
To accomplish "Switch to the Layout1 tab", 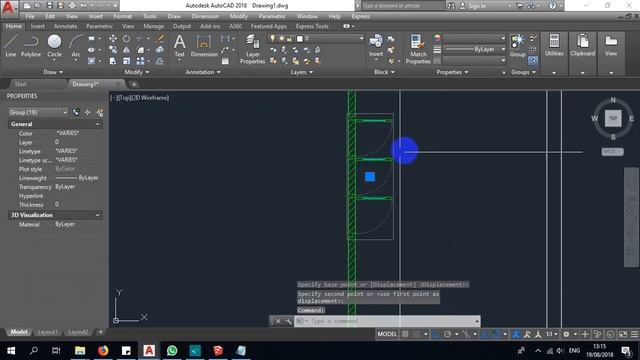I will tap(47, 332).
